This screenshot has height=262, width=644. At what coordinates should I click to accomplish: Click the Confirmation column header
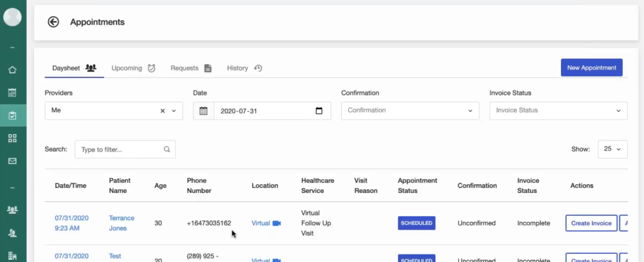pyautogui.click(x=477, y=186)
